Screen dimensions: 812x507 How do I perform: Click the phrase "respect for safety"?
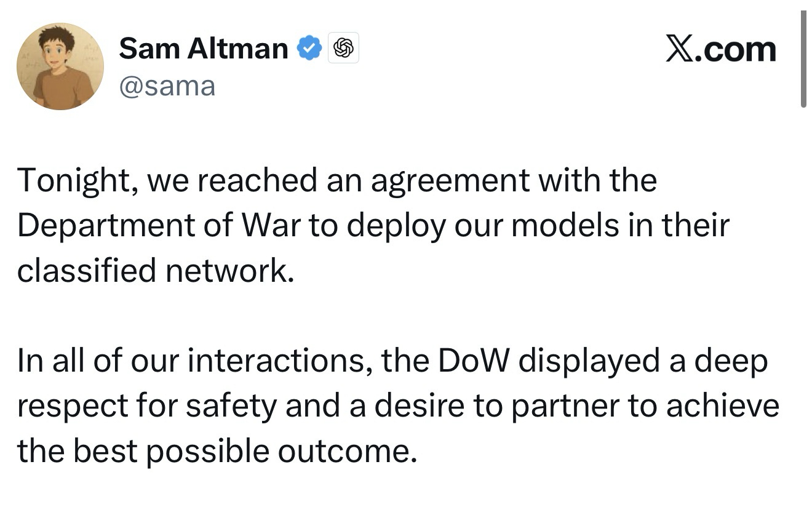pos(147,405)
